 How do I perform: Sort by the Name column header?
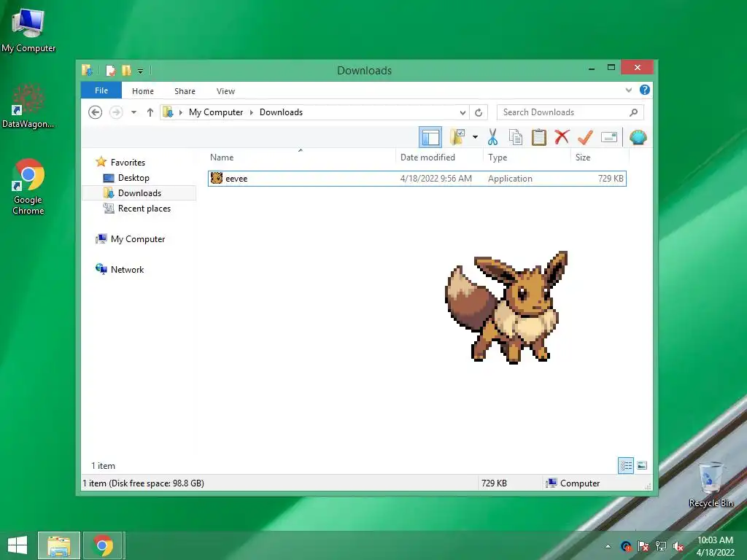(301, 157)
